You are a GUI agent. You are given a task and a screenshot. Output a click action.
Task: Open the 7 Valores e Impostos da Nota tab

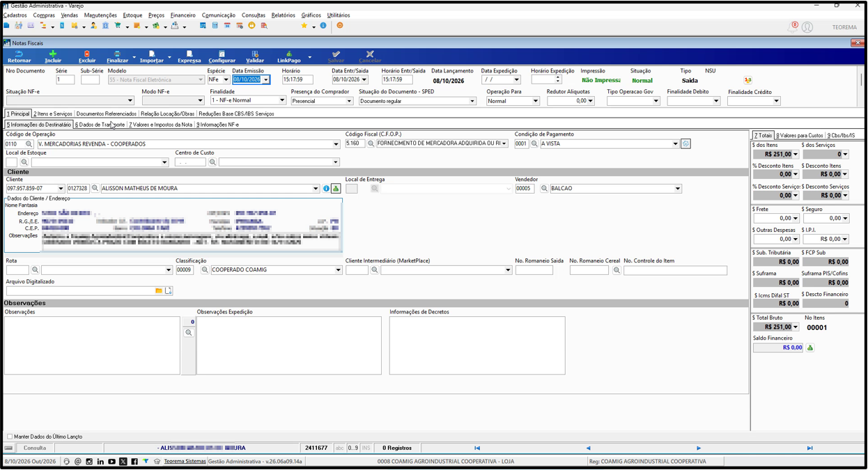[160, 125]
